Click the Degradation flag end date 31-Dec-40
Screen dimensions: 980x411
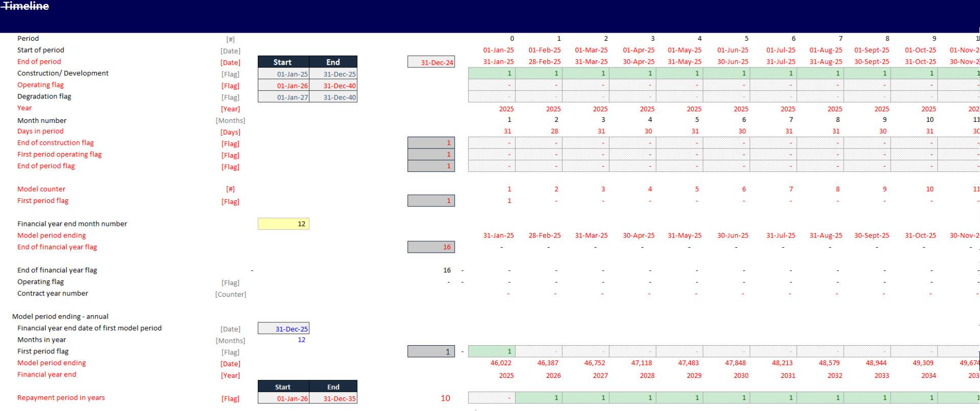333,97
